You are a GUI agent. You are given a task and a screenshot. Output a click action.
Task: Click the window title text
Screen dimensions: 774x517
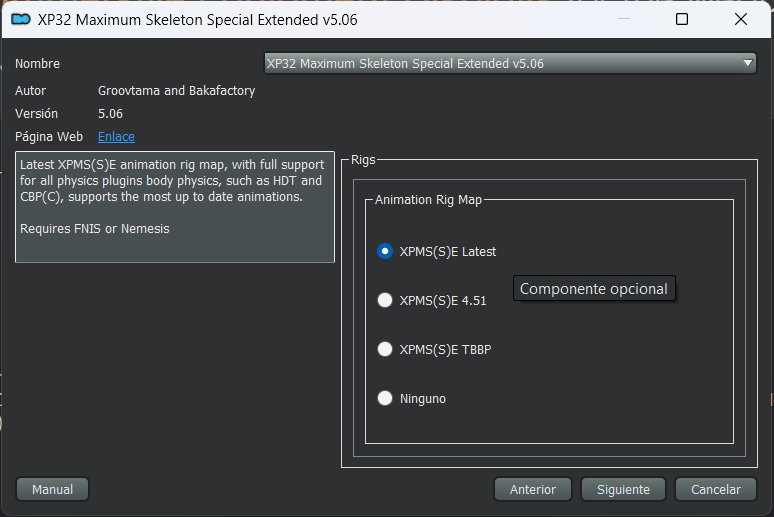[x=197, y=19]
